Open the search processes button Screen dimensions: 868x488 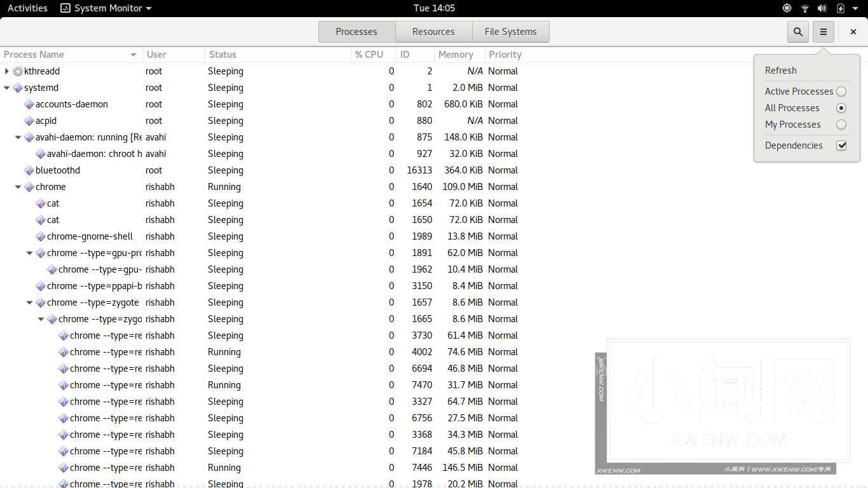797,31
